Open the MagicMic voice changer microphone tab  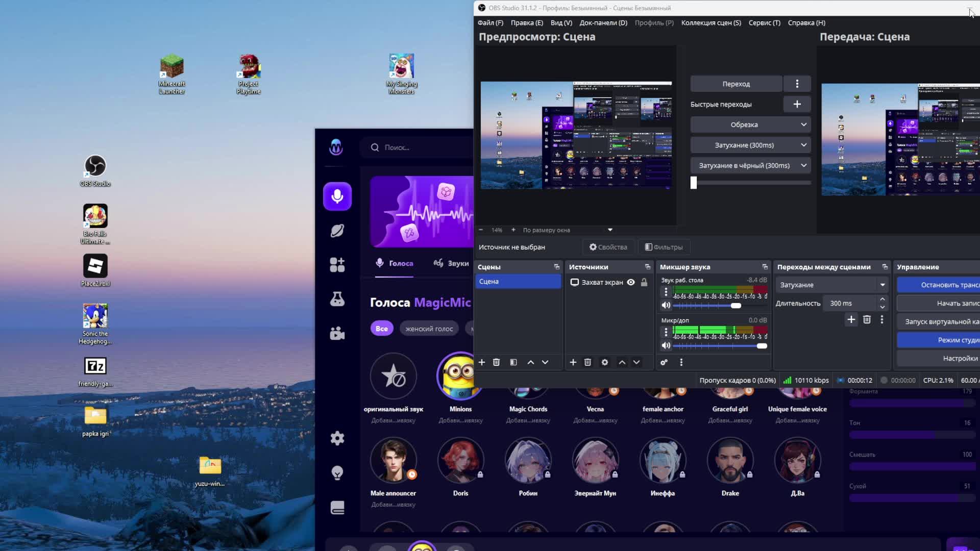[x=337, y=196]
